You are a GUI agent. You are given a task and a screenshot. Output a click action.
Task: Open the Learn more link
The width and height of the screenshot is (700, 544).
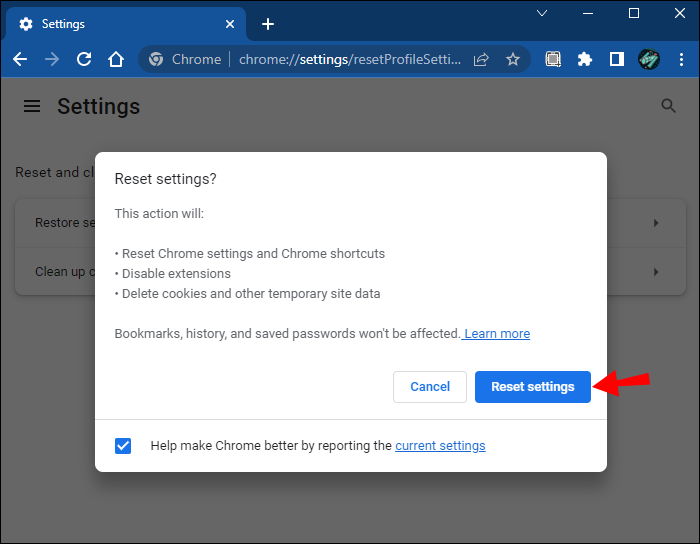(x=497, y=334)
